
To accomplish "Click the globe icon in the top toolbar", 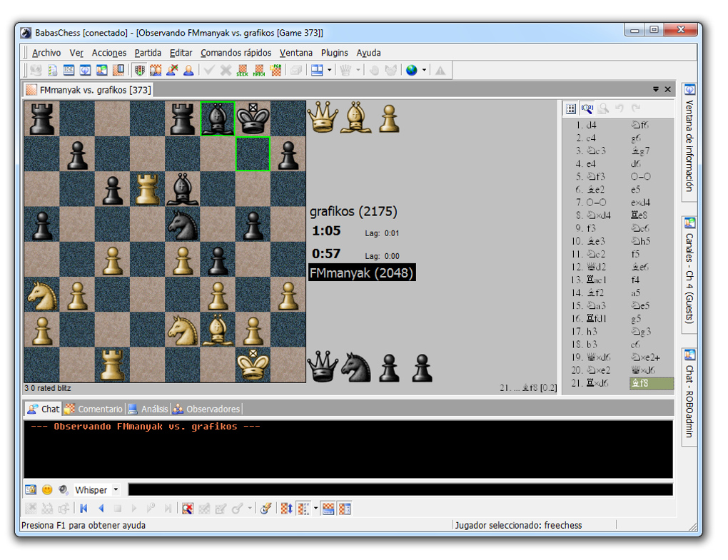I will (x=411, y=71).
